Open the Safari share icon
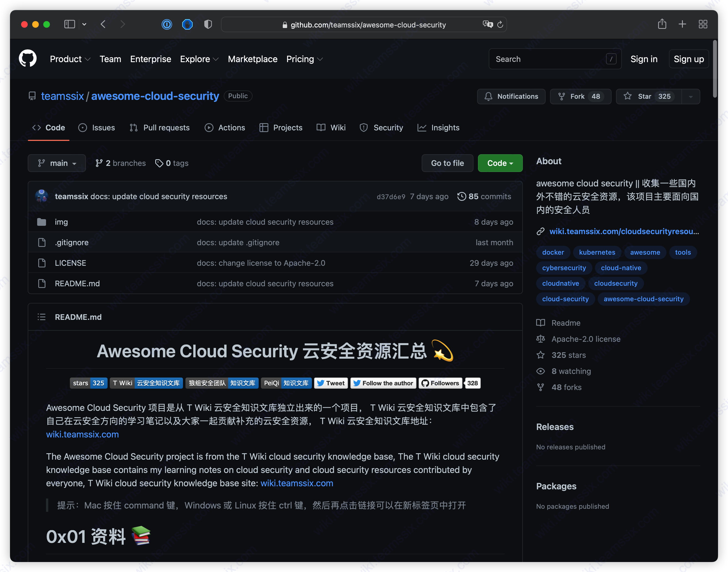This screenshot has width=728, height=572. point(662,24)
